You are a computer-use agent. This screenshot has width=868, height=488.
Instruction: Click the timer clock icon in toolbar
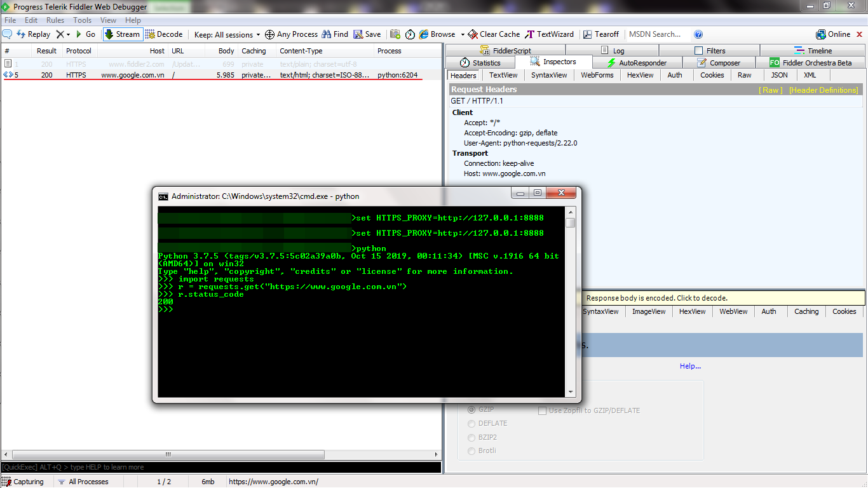point(410,34)
